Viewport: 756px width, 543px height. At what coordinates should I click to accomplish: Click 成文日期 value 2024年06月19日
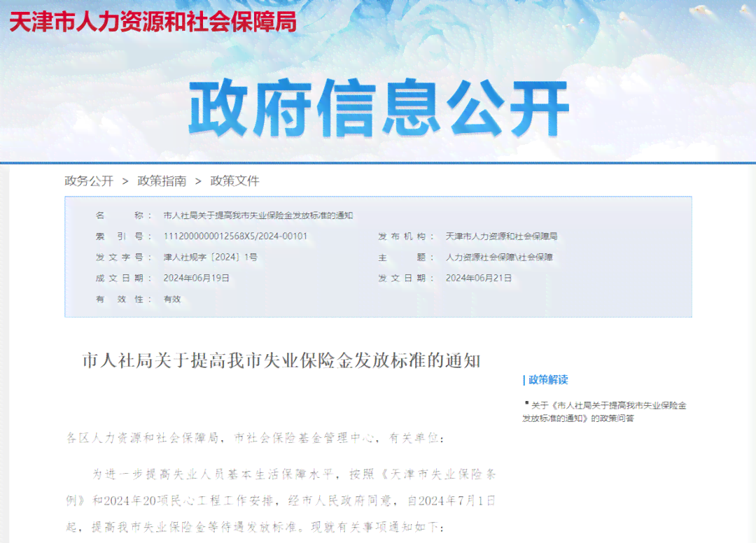[x=196, y=278]
